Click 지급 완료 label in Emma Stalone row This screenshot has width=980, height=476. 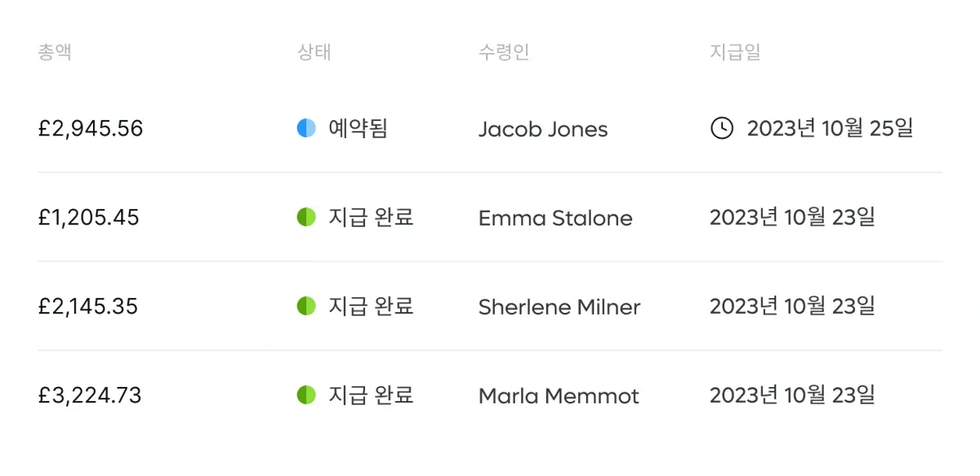point(371,217)
